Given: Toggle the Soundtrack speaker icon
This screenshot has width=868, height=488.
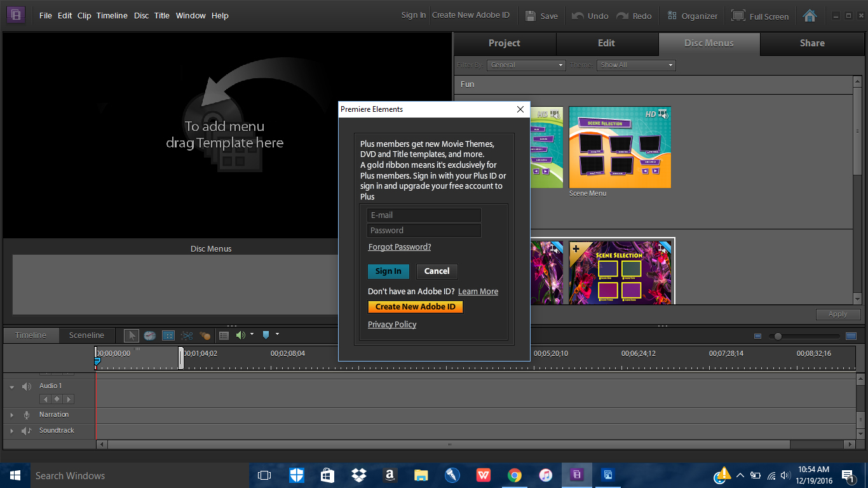Looking at the screenshot, I should coord(27,431).
